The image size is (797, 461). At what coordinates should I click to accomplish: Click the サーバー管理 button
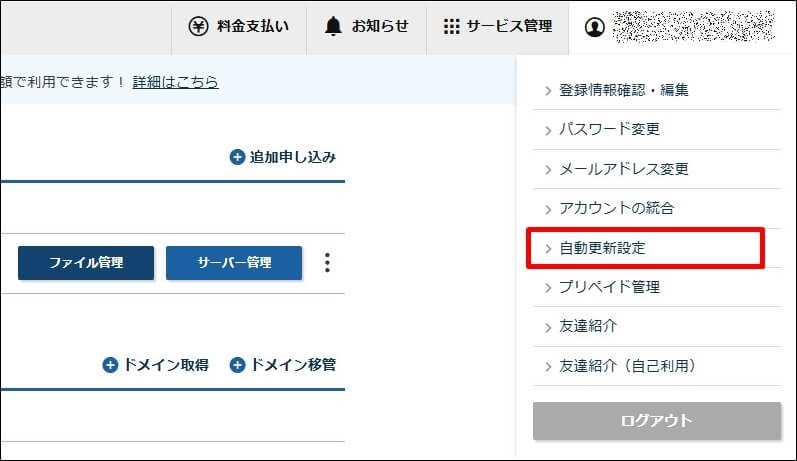[234, 263]
